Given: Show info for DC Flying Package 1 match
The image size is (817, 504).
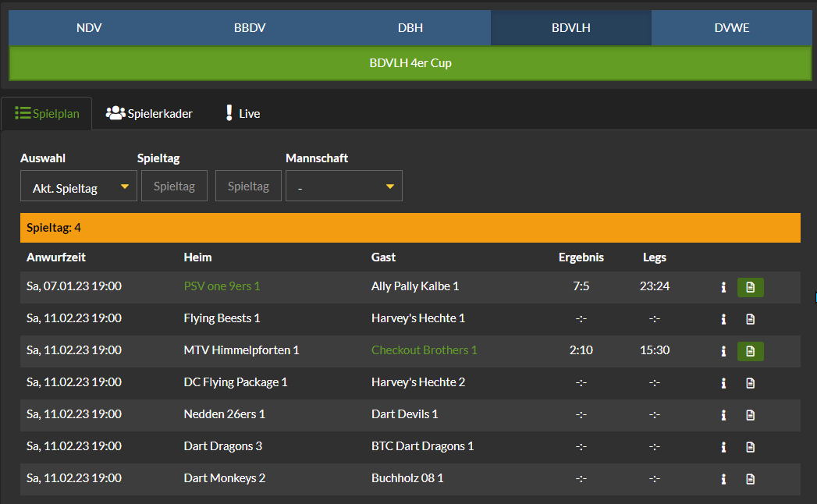Looking at the screenshot, I should coord(723,383).
